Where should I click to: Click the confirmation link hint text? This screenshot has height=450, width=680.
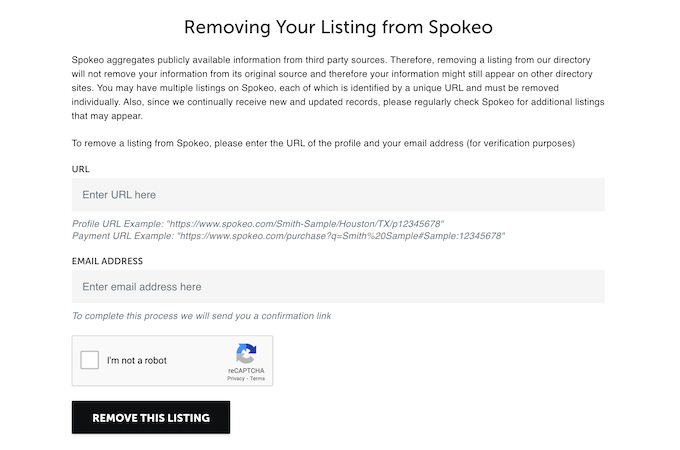202,316
